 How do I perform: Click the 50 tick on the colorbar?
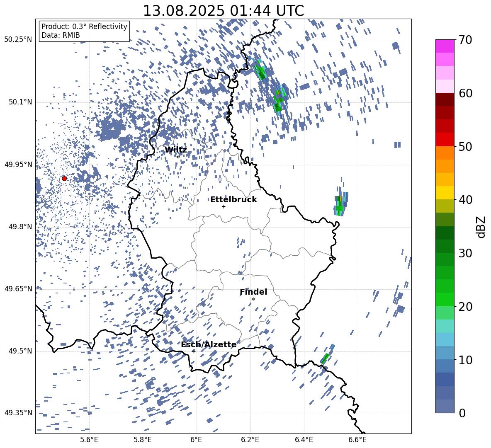(465, 146)
